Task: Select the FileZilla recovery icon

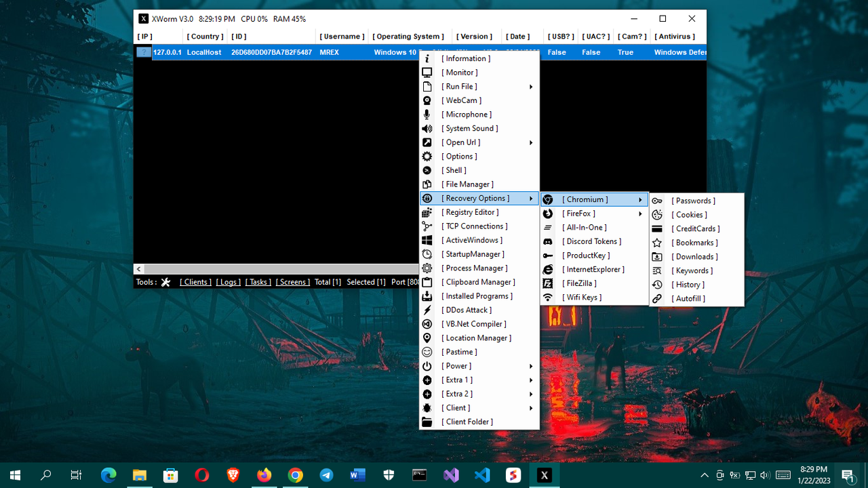Action: click(547, 283)
